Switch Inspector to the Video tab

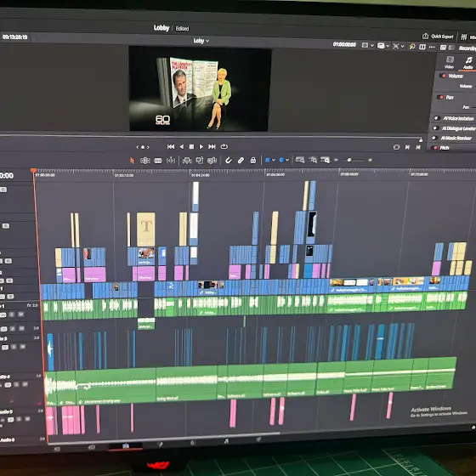coord(450,62)
